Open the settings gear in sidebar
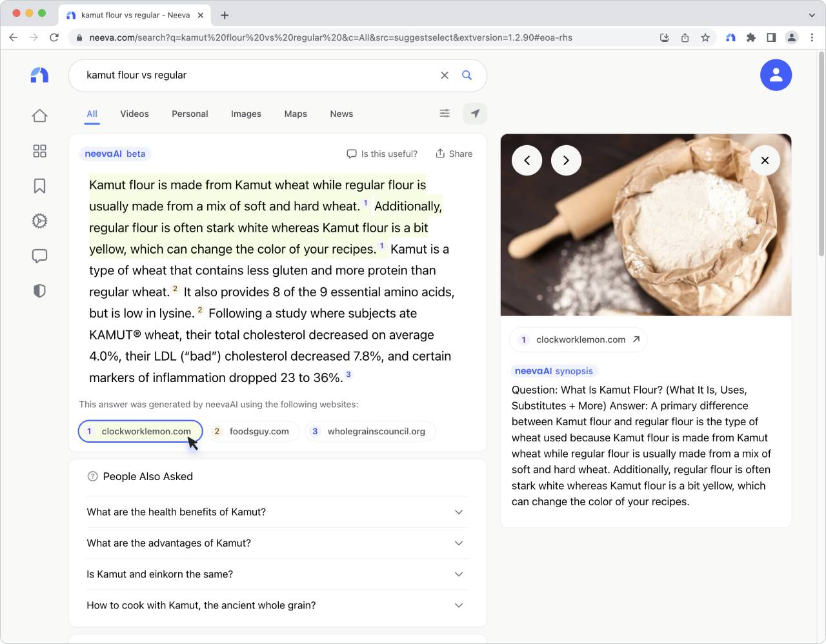Screen dimensions: 826x644 click(39, 221)
